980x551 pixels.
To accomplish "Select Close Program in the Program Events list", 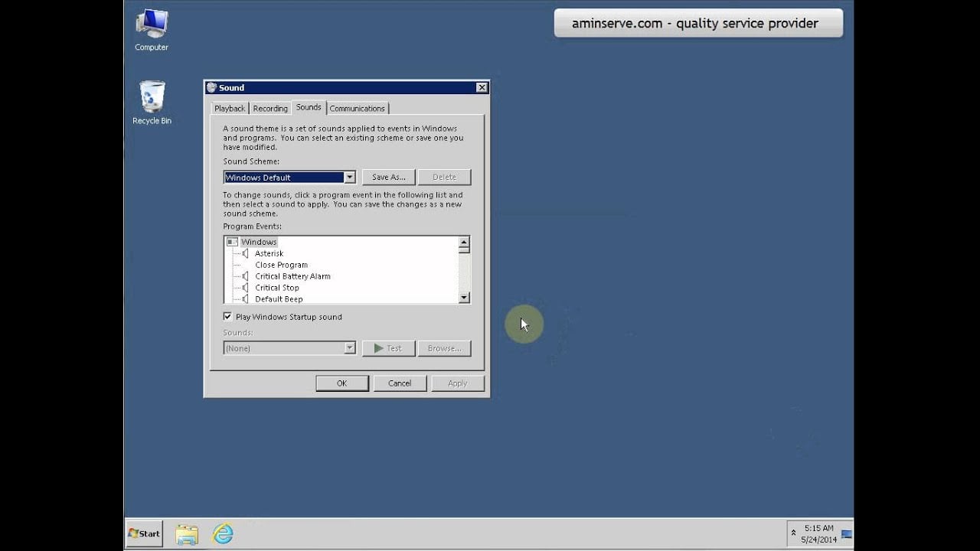I will [281, 265].
